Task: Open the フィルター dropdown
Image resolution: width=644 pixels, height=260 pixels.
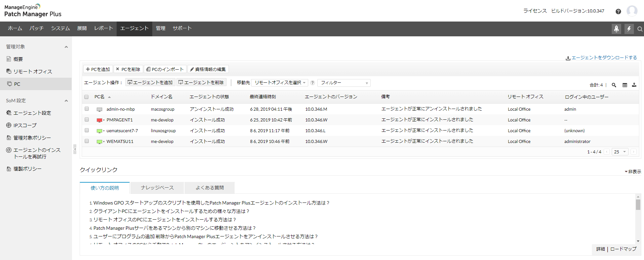Action: 344,83
